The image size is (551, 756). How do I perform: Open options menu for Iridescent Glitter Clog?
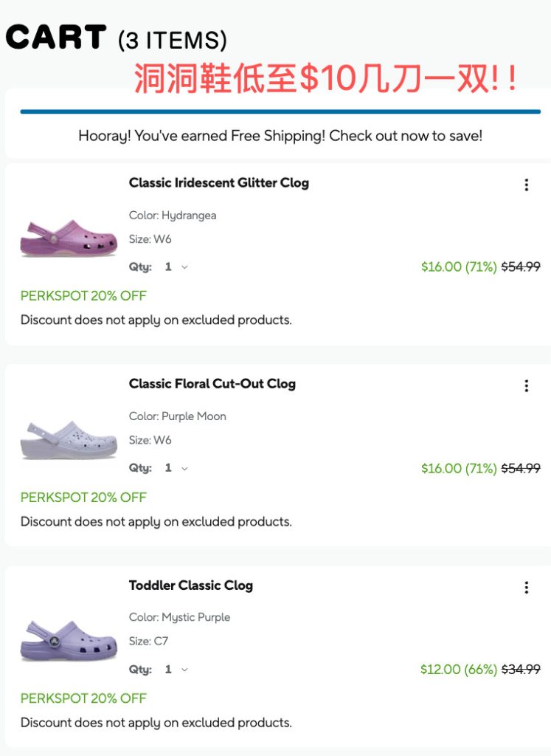[x=526, y=185]
